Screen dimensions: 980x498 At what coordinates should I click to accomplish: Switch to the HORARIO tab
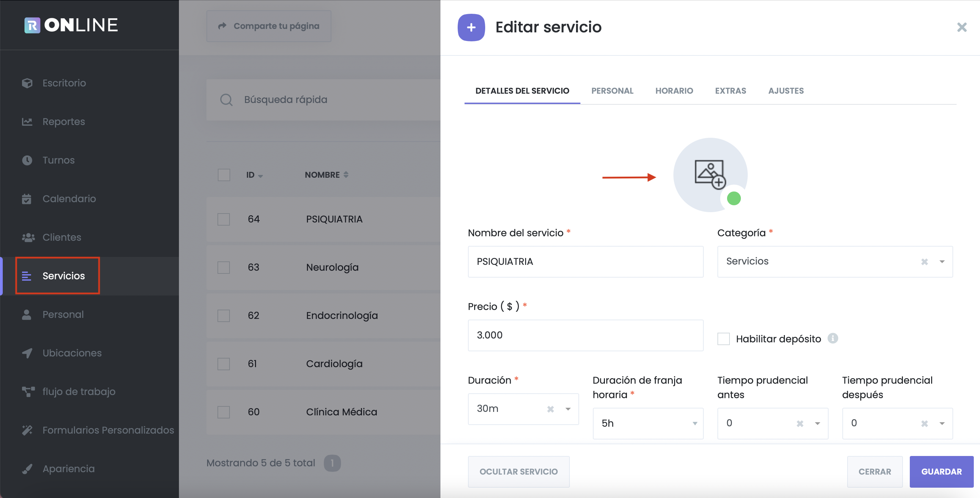674,91
